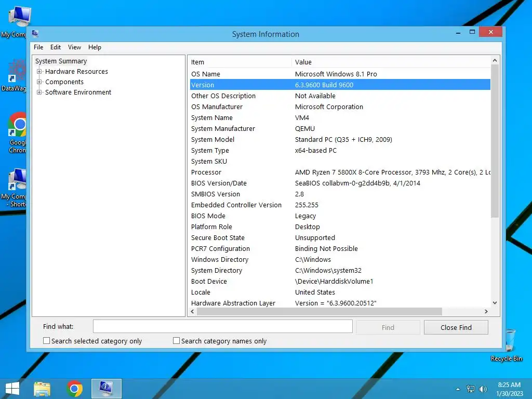
Task: Launch Google Chrome from the taskbar
Action: (75, 389)
